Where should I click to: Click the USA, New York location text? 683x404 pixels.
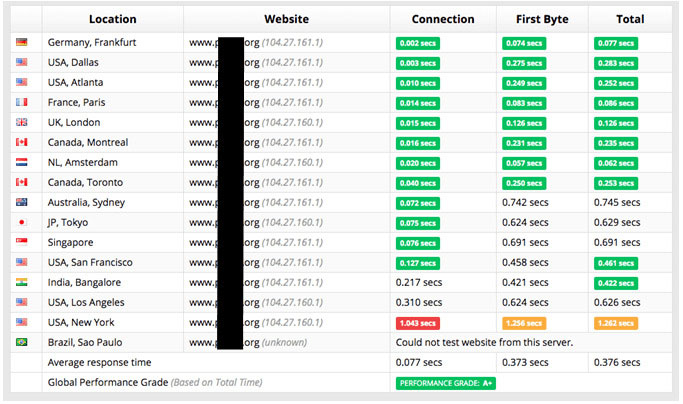coord(81,323)
